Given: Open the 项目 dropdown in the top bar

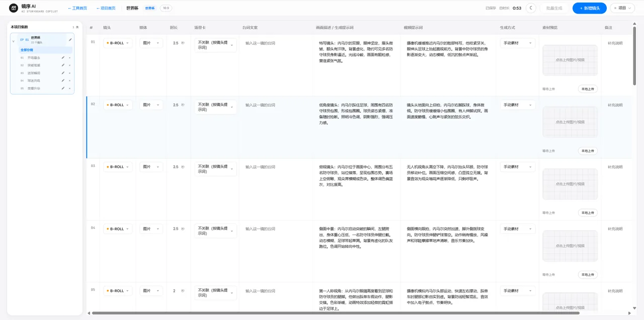Looking at the screenshot, I should [x=622, y=8].
